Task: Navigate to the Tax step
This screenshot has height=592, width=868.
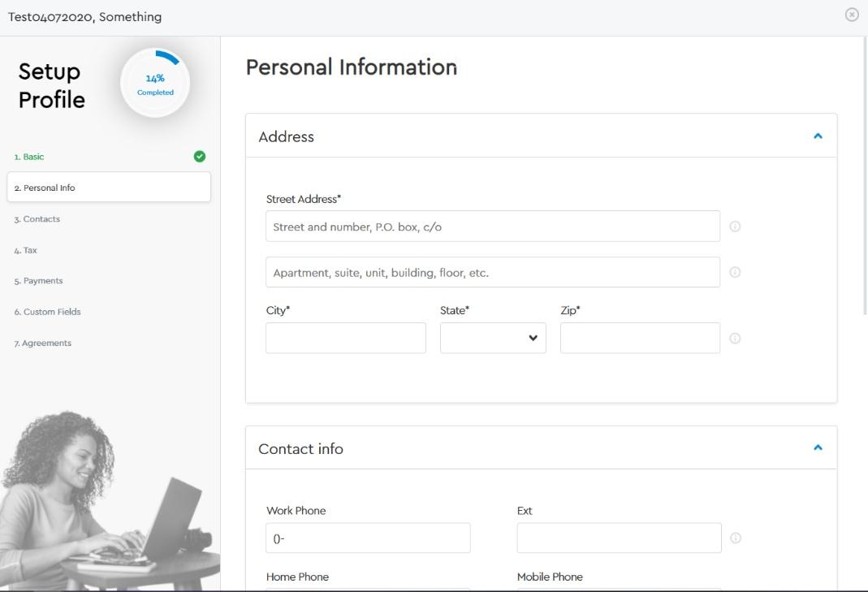Action: point(26,250)
